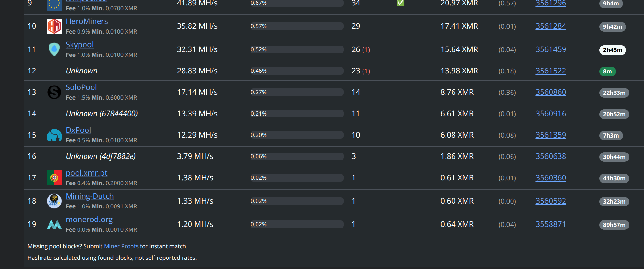Open the DxPool pool link
Viewport: 644px width, 269px height.
[78, 130]
